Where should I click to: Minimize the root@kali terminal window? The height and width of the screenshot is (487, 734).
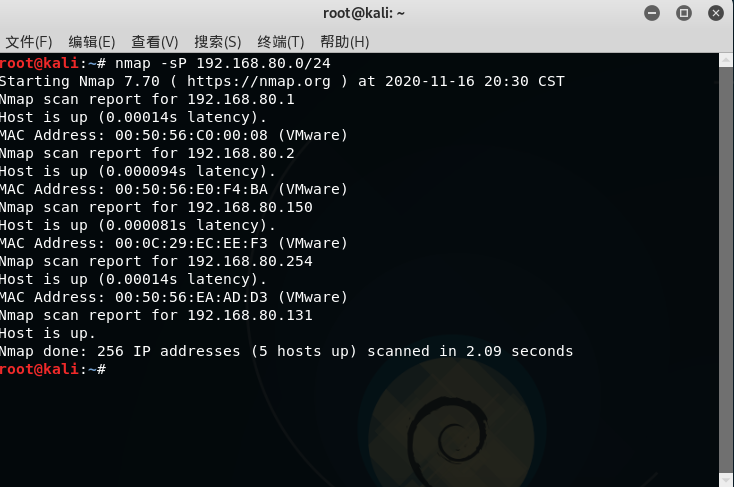pos(652,13)
